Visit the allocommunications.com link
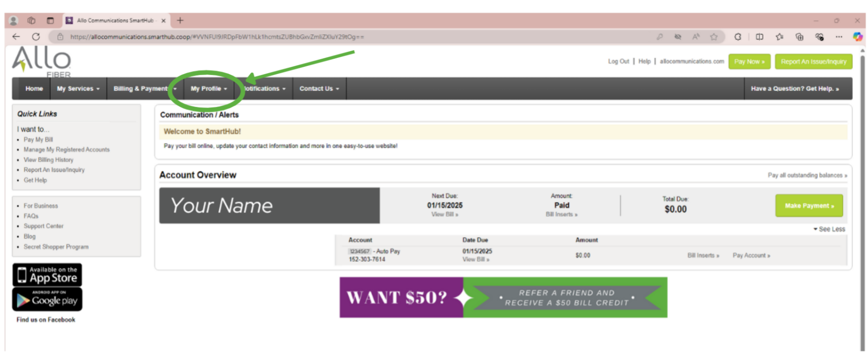Screen dimensions: 868x353 pyautogui.click(x=692, y=62)
